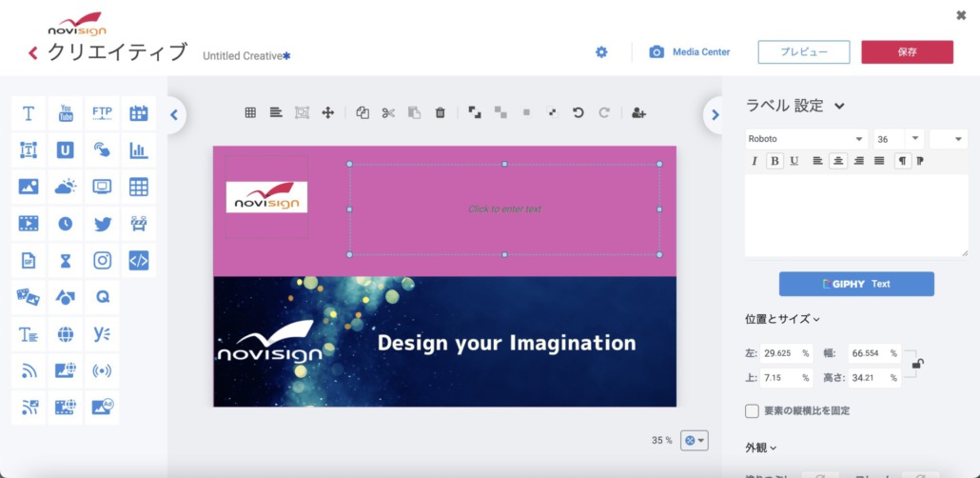Add the bar chart widget
This screenshot has width=980, height=478.
coord(139,150)
